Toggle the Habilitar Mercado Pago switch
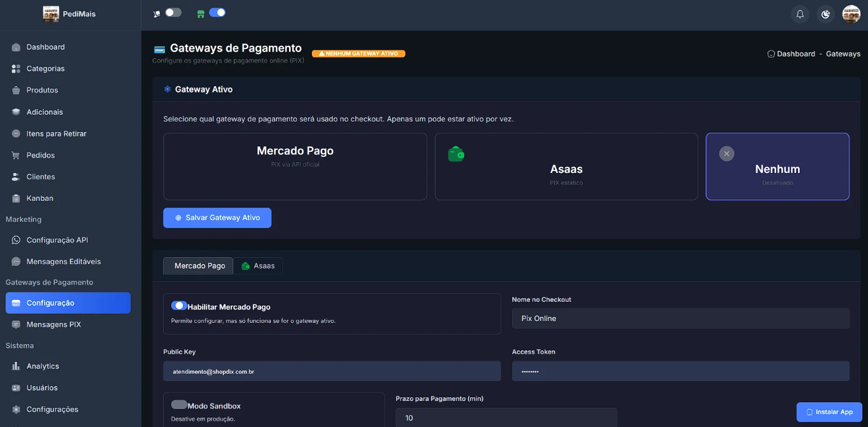Image resolution: width=868 pixels, height=427 pixels. [179, 306]
